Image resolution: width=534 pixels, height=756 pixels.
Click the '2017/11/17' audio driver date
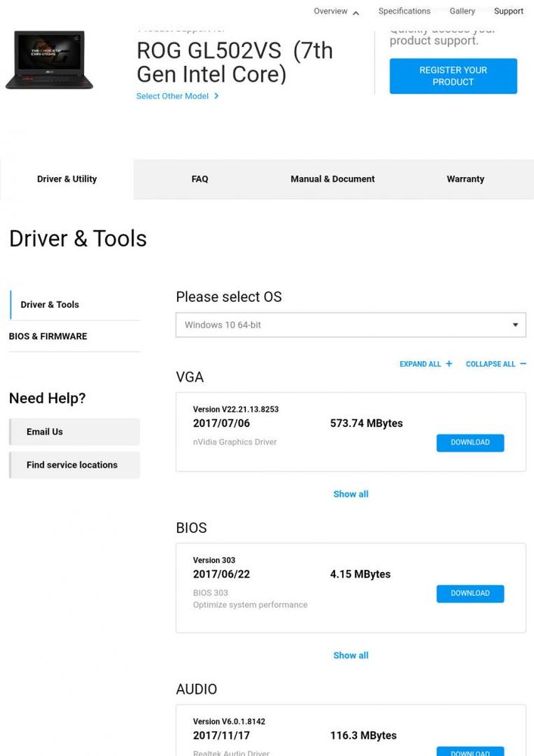(x=221, y=736)
